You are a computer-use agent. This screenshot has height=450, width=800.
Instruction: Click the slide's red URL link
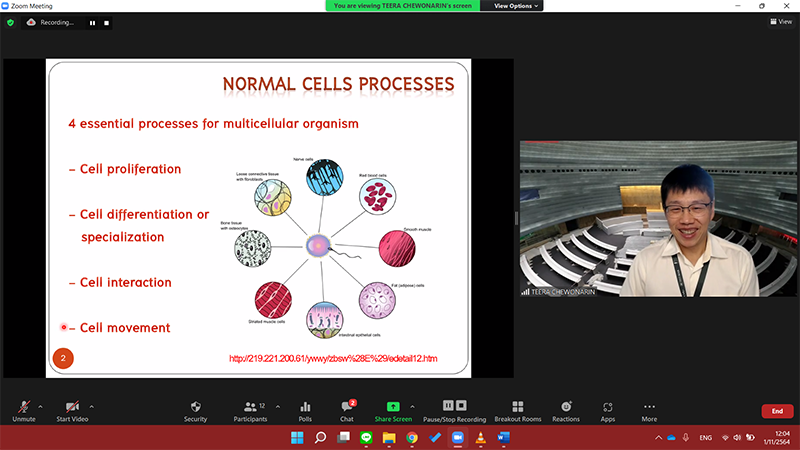tap(333, 358)
